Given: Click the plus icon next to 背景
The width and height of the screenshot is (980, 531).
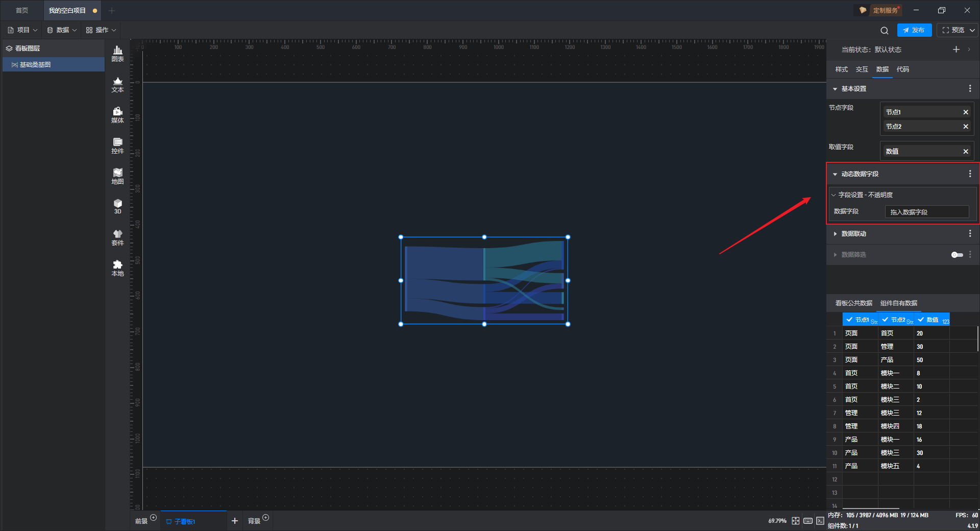Looking at the screenshot, I should click(265, 518).
